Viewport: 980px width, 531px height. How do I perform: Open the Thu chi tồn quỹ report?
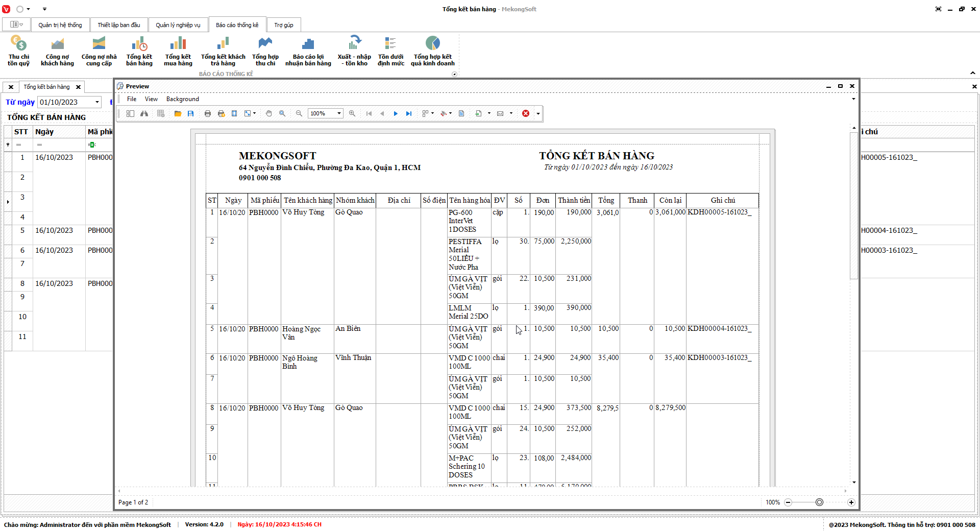[x=19, y=51]
